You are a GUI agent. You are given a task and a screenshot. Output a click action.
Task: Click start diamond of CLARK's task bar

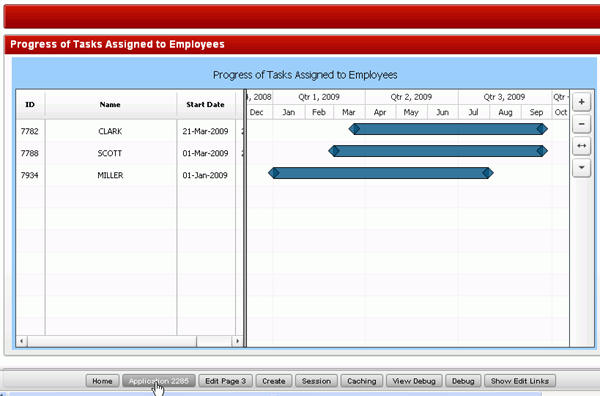[x=354, y=129]
